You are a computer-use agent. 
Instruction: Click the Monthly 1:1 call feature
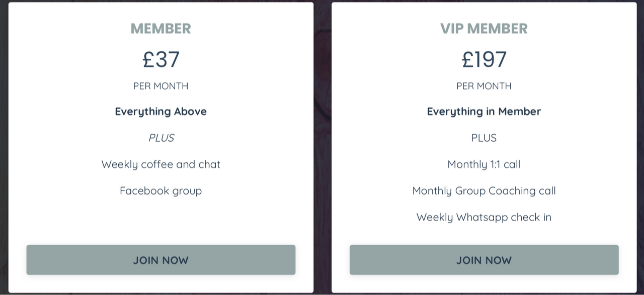[x=484, y=164]
